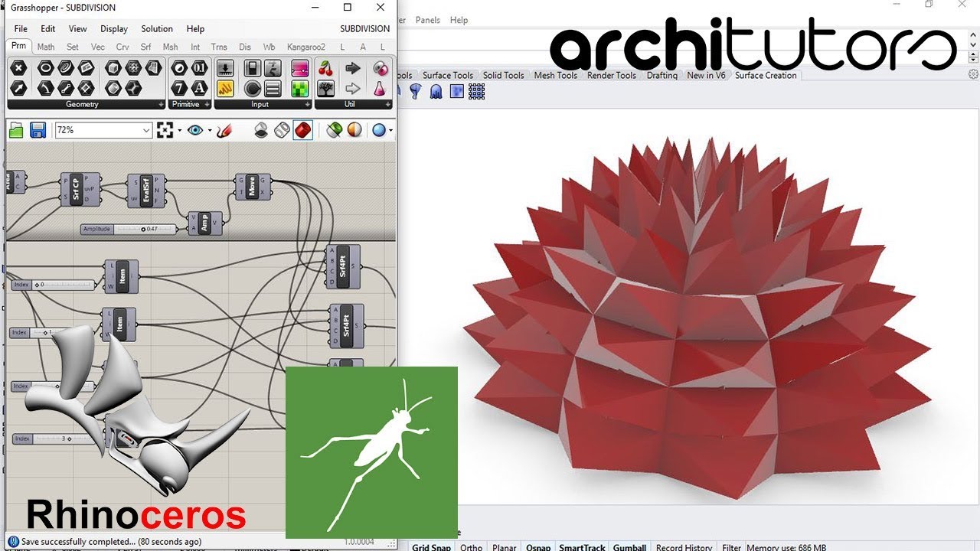Screen dimensions: 980x551
Task: Click SmartTrack in Rhino status bar
Action: click(x=583, y=547)
